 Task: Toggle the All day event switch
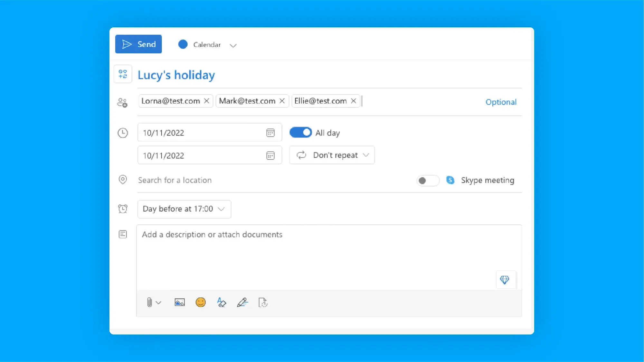(x=300, y=132)
